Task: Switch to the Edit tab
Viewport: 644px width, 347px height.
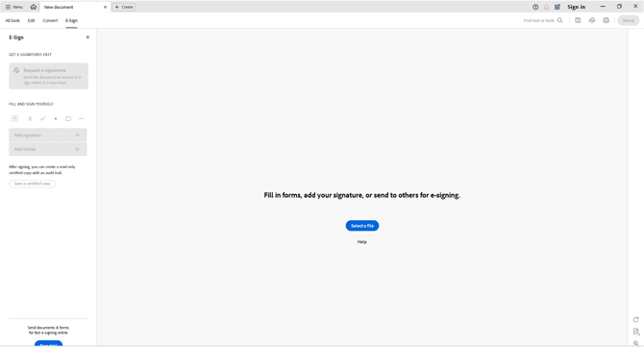Action: 31,20
